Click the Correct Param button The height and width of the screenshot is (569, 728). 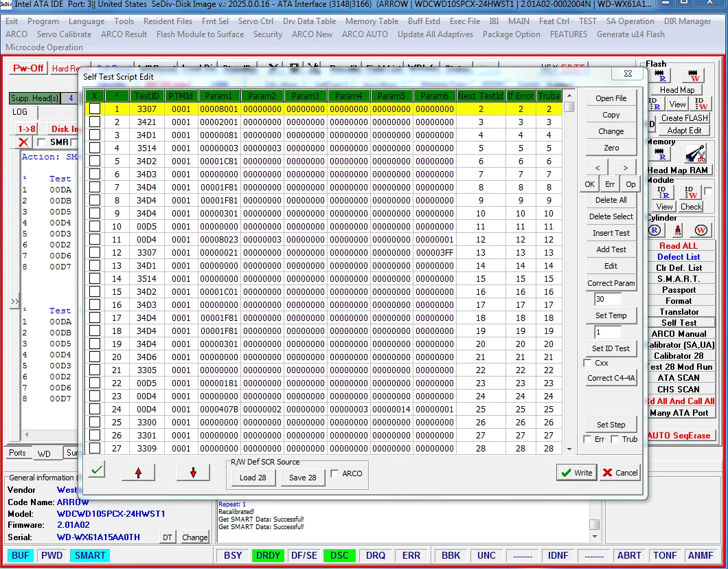(611, 283)
